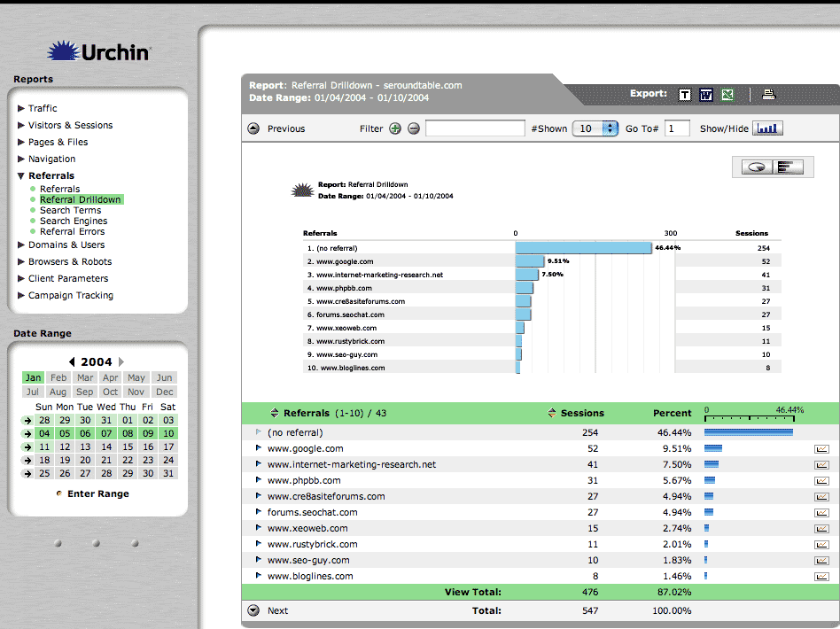This screenshot has height=629, width=840.
Task: Sort by Sessions column arrows
Action: click(552, 413)
